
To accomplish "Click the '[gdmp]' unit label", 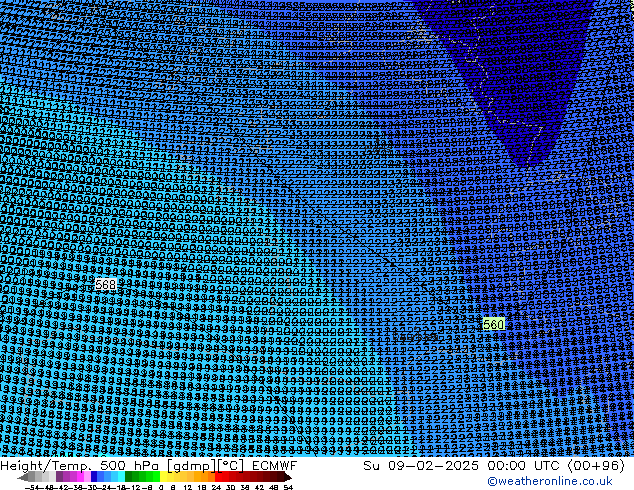I will 192,466.
